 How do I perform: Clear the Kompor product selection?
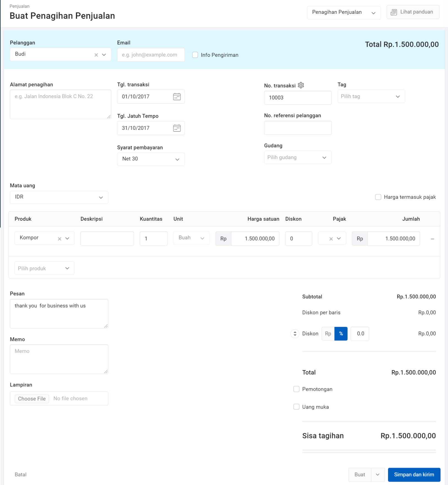point(59,239)
